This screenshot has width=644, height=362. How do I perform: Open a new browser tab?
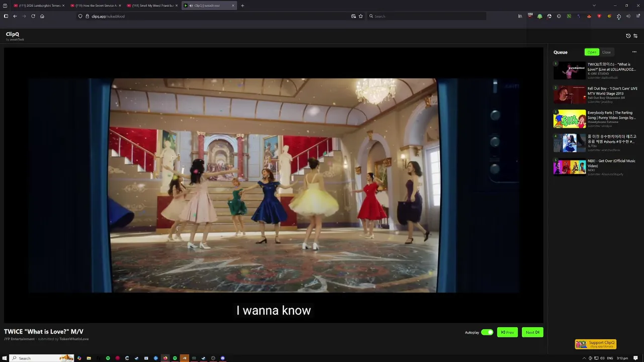[x=243, y=6]
